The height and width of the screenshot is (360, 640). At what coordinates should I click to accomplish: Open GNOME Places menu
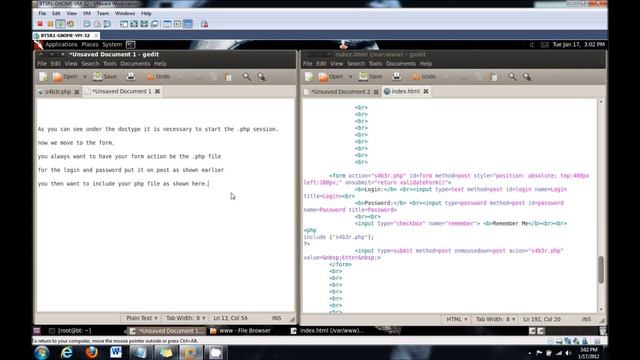[90, 44]
